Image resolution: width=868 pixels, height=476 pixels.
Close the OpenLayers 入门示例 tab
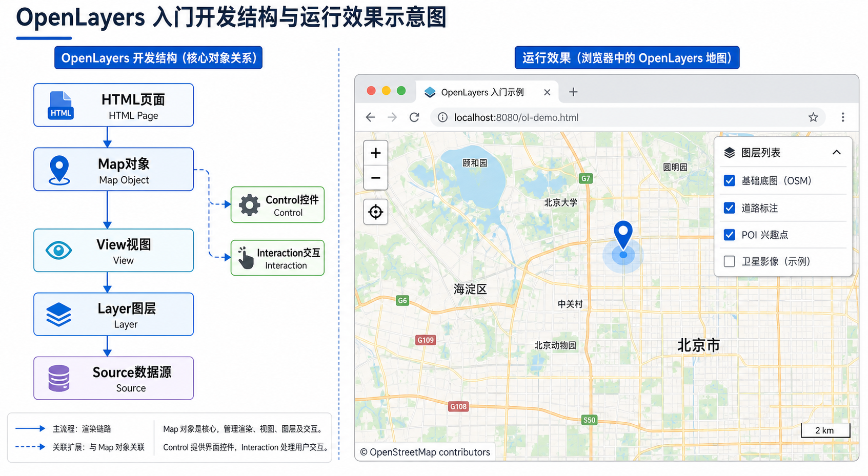[547, 92]
